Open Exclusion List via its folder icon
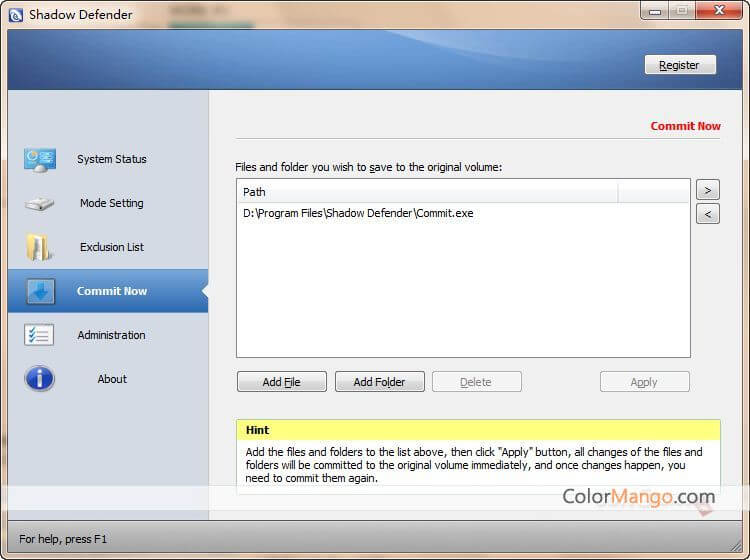 40,247
